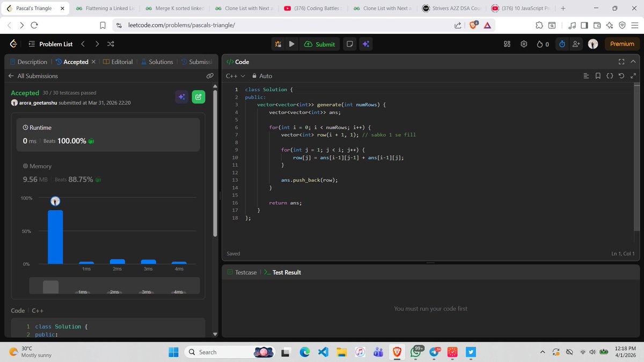Viewport: 644px width, 362px height.
Task: Copy submission link icon
Action: tap(210, 76)
